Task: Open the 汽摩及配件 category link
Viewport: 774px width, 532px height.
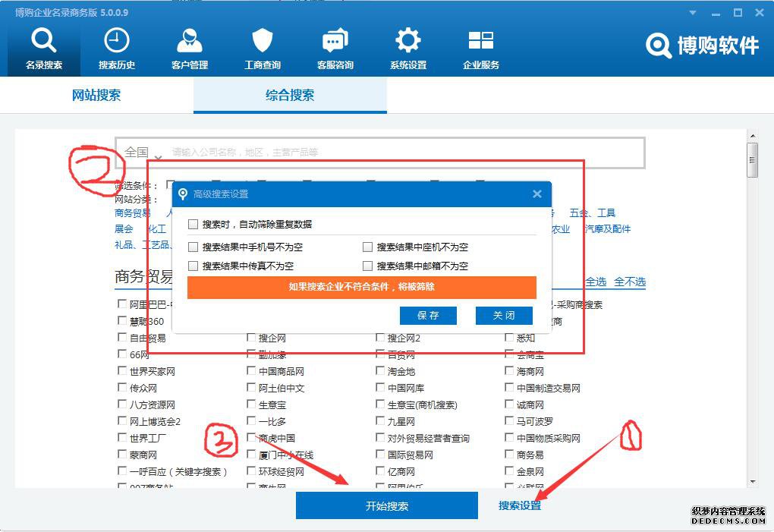Action: (608, 229)
